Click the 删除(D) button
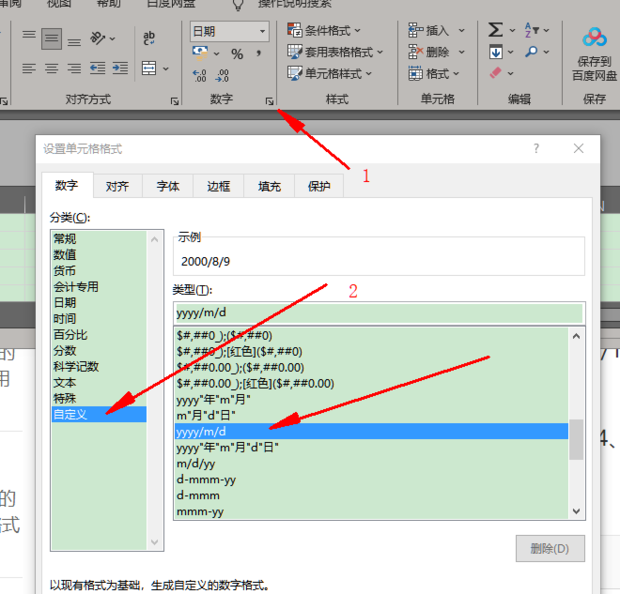This screenshot has height=594, width=620. coord(549,548)
